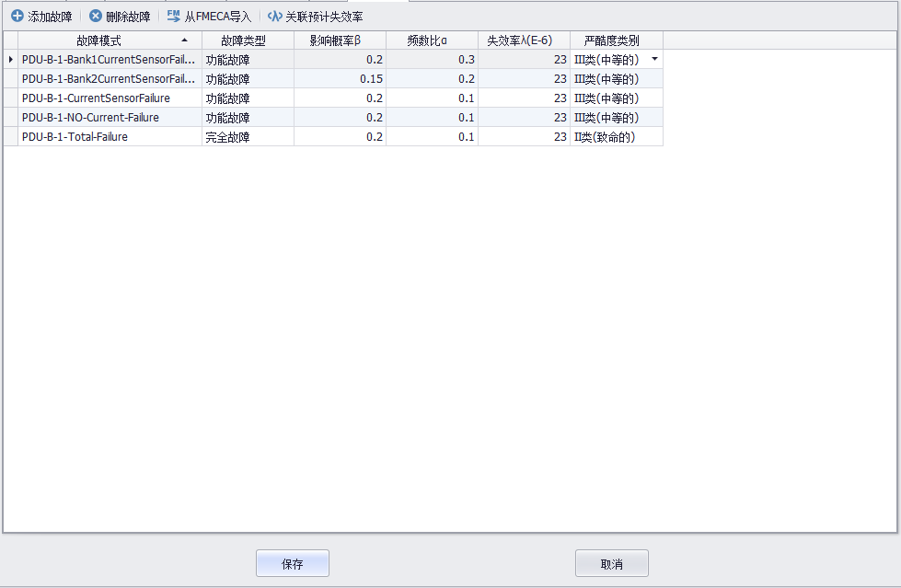Click the 失效率λ(E-6) column header
901x588 pixels.
point(524,40)
